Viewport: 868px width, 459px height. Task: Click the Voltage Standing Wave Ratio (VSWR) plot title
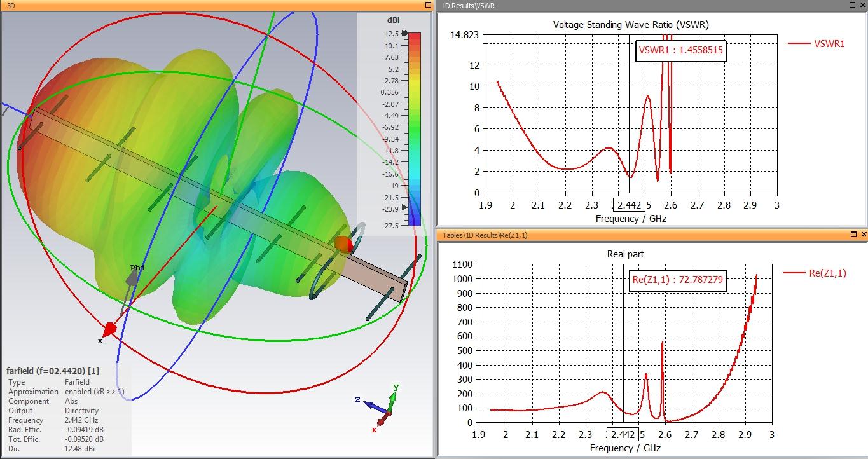[631, 25]
